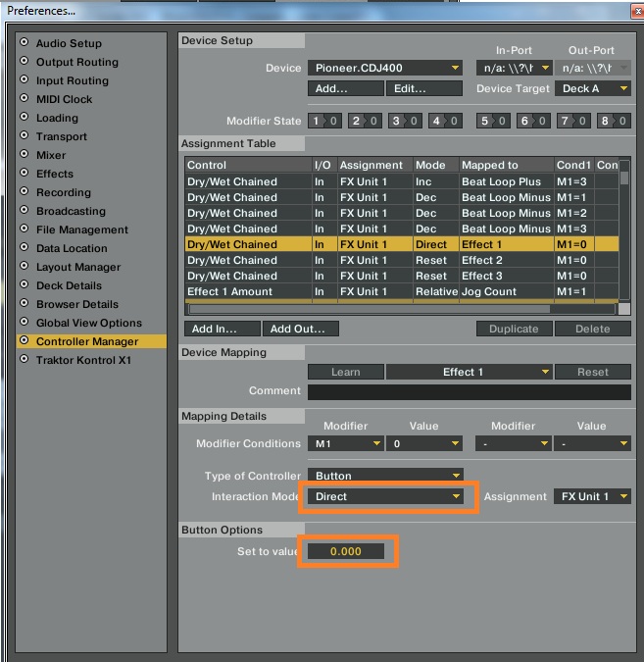644x662 pixels.
Task: Click Modifier State 6 indicator
Action: 533,121
